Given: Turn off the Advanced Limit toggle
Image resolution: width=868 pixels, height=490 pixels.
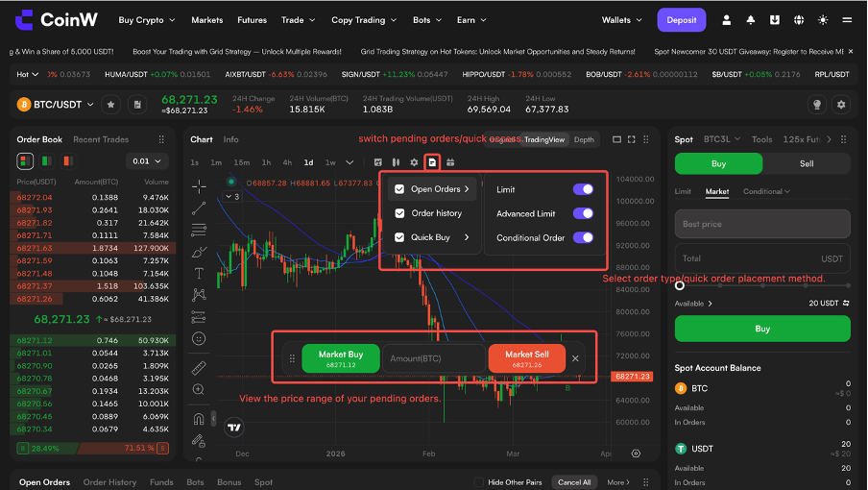Looking at the screenshot, I should pyautogui.click(x=583, y=213).
